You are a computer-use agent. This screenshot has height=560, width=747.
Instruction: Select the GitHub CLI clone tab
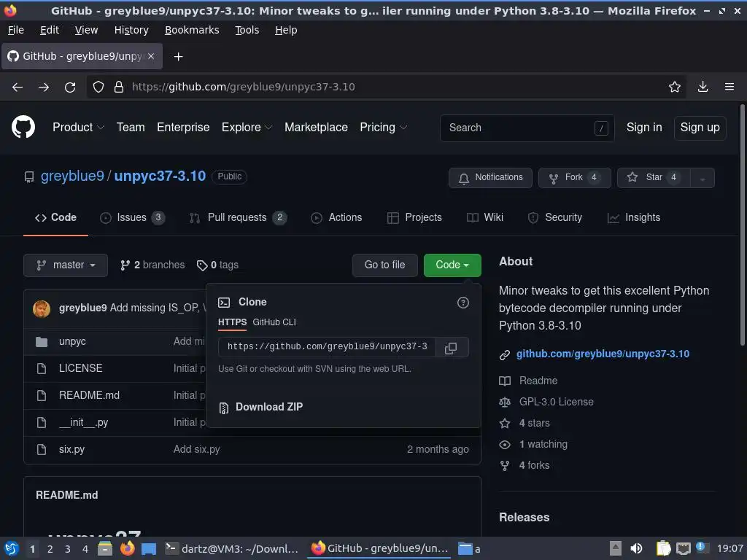(x=274, y=322)
